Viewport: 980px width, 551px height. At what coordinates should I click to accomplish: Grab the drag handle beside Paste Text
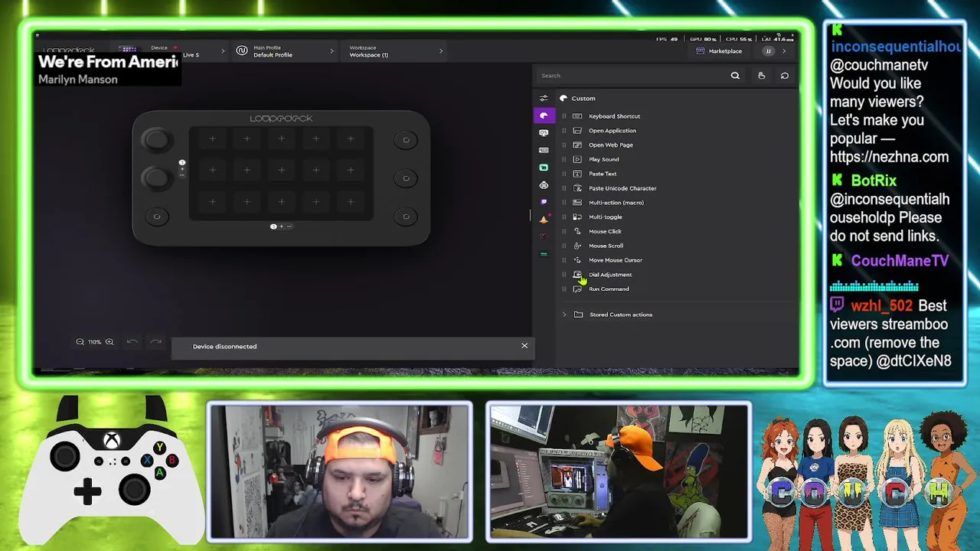(x=564, y=174)
